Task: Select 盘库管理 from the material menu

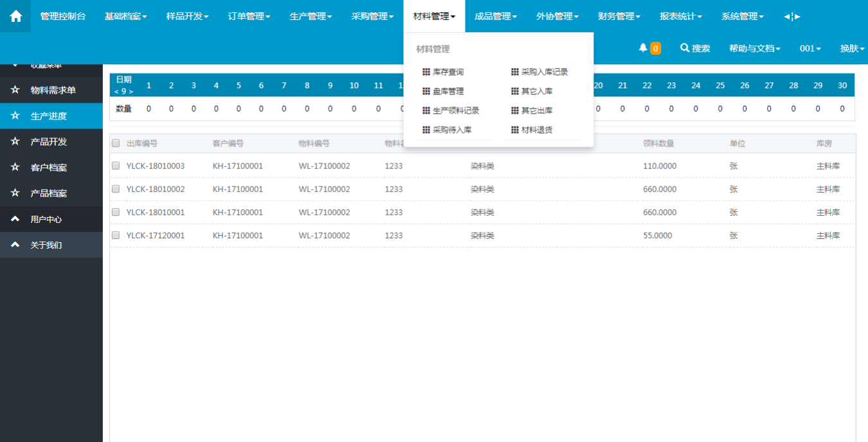Action: pos(448,91)
